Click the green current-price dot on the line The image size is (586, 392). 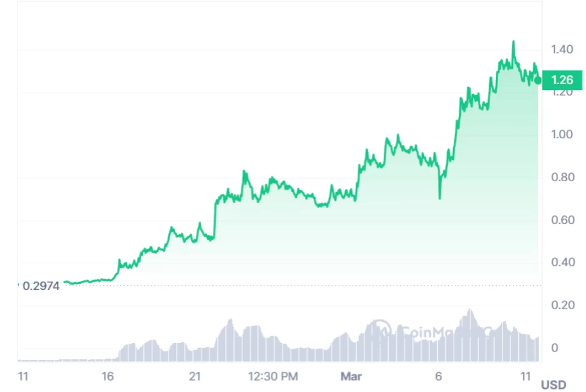tap(538, 80)
